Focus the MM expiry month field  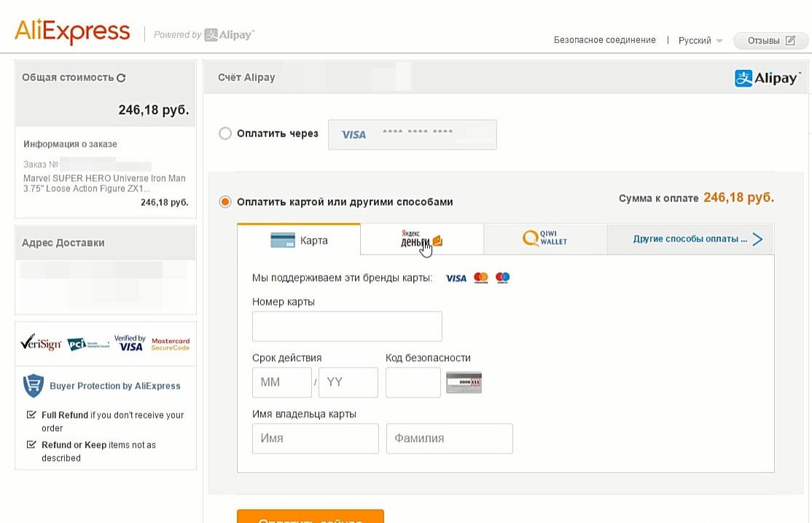tap(281, 382)
